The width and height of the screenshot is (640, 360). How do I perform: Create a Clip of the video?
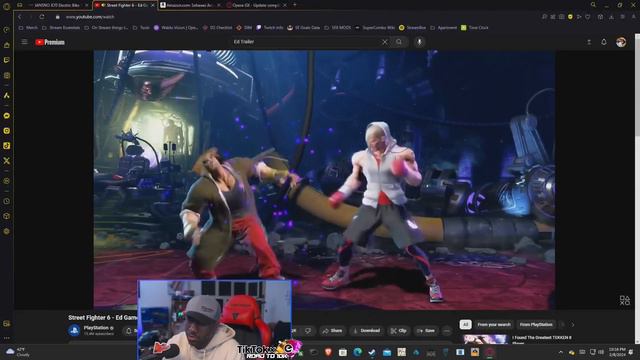point(398,331)
